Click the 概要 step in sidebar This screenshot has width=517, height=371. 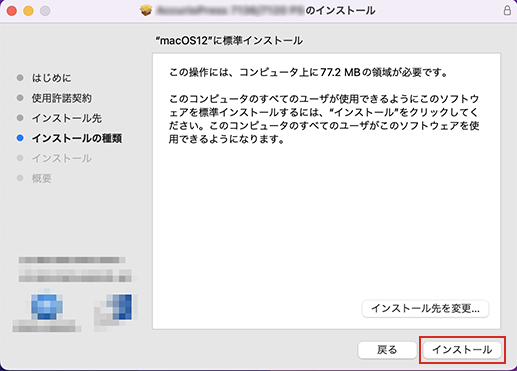pos(41,178)
